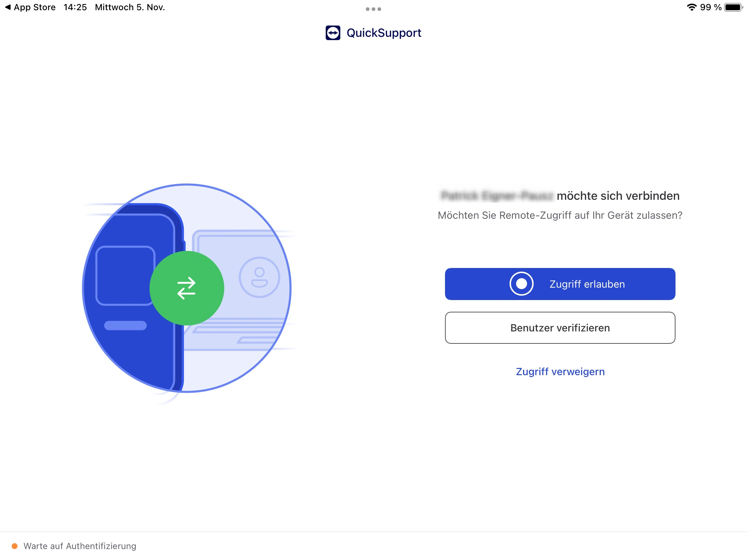Tap the battery icon in status bar
This screenshot has height=560, width=747.
[733, 7]
